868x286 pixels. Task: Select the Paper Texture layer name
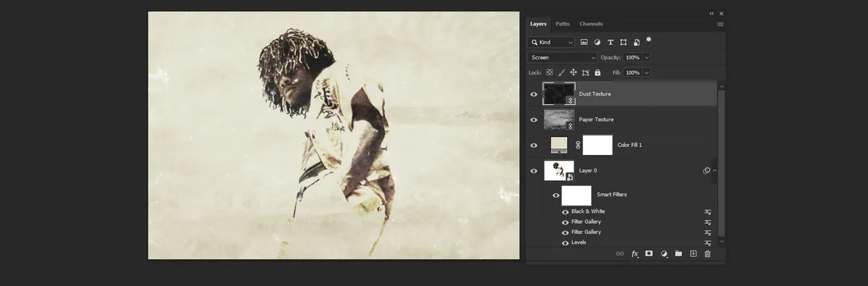(596, 119)
